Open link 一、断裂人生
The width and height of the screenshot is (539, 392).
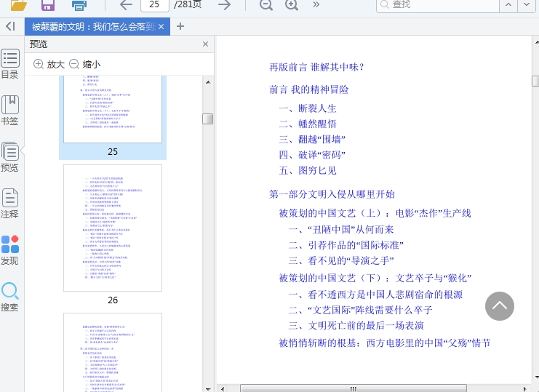[308, 108]
